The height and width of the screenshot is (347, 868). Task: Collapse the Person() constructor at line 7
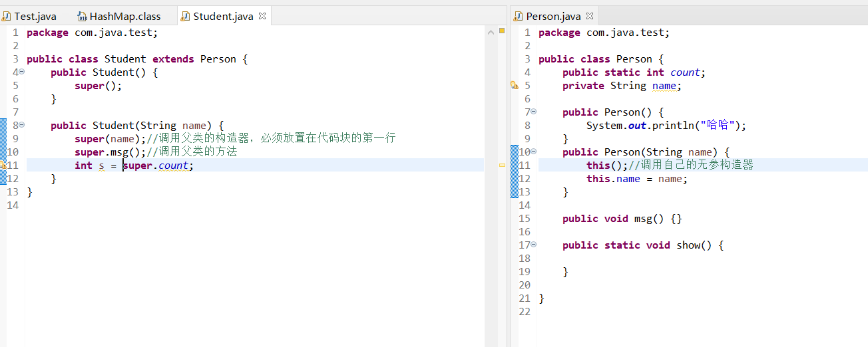pyautogui.click(x=533, y=112)
